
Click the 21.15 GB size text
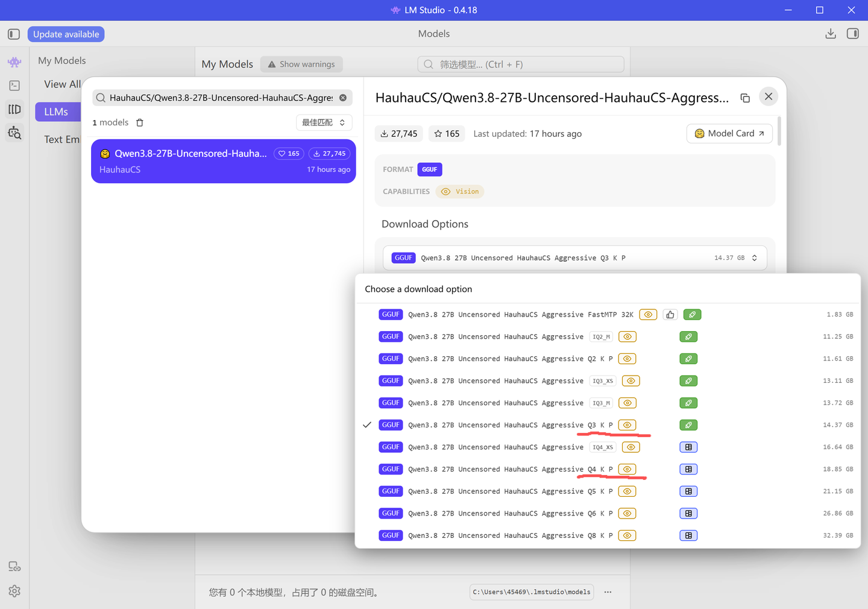point(838,491)
